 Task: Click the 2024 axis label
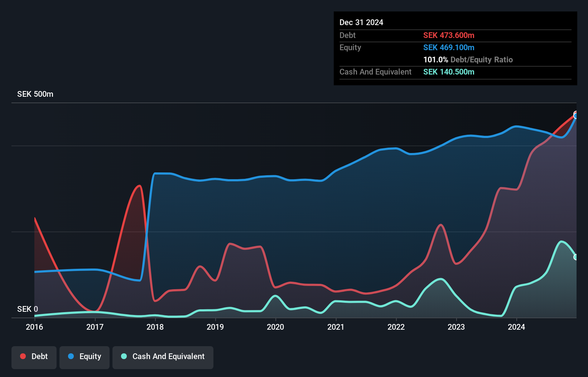tap(516, 327)
